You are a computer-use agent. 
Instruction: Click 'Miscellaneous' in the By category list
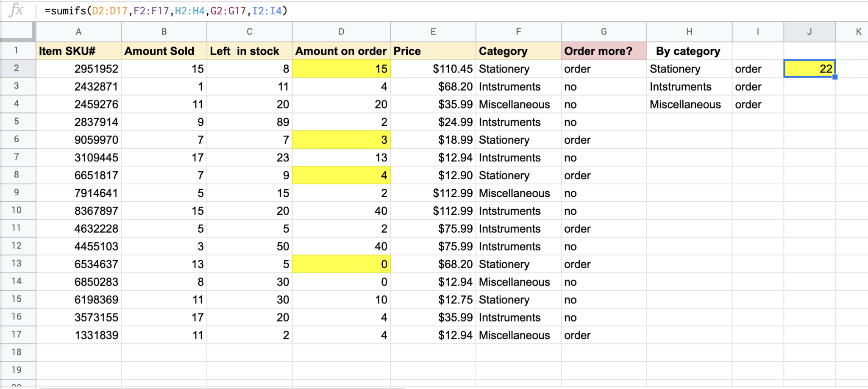click(x=685, y=105)
